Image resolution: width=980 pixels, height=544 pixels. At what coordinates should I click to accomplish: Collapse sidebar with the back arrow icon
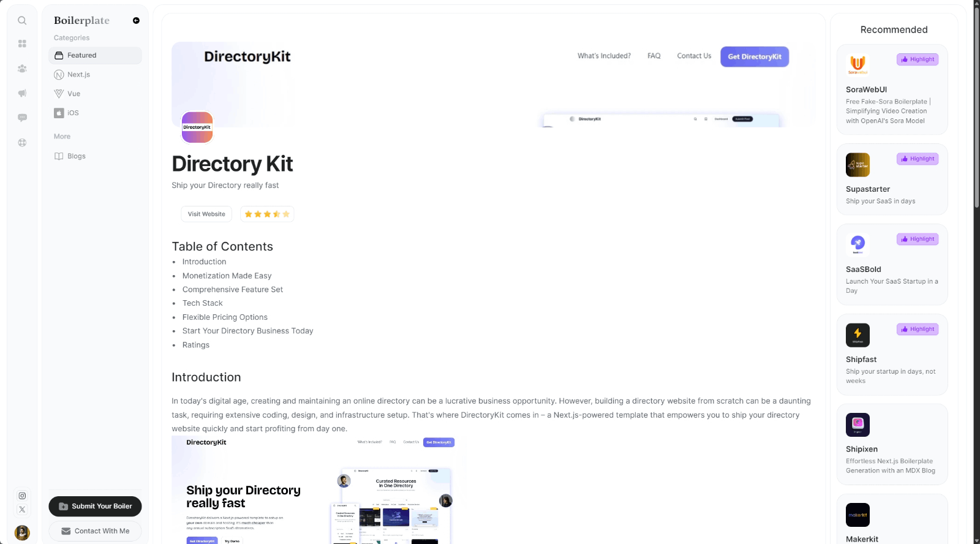click(x=136, y=20)
